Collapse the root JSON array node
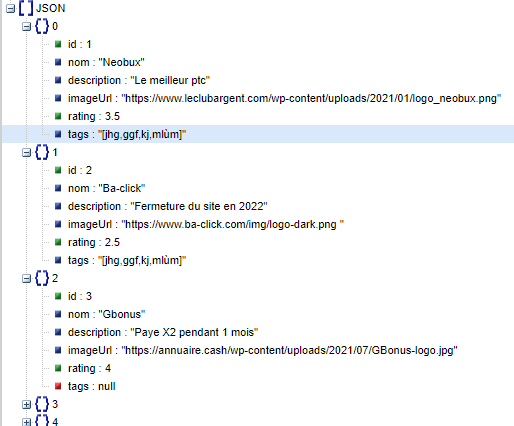Viewport: 514px width, 426px height. [11, 9]
